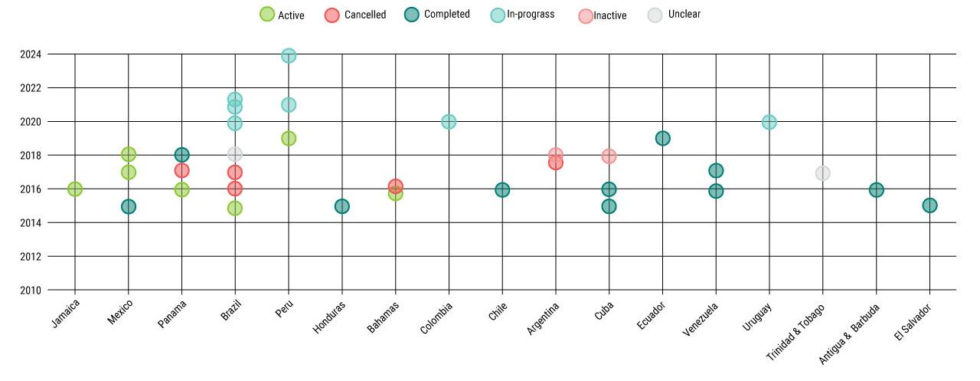Select Trinidad & Tobago Unclear data point
This screenshot has width=980, height=381.
click(x=823, y=173)
